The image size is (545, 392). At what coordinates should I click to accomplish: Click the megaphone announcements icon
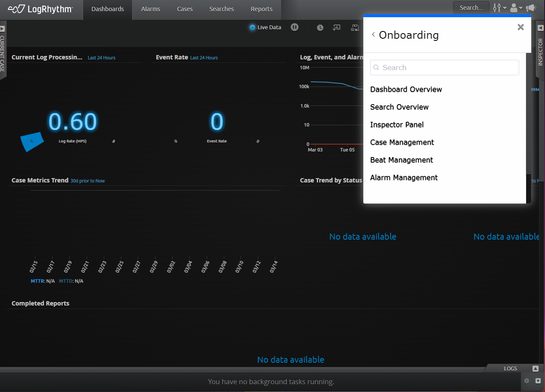point(531,8)
